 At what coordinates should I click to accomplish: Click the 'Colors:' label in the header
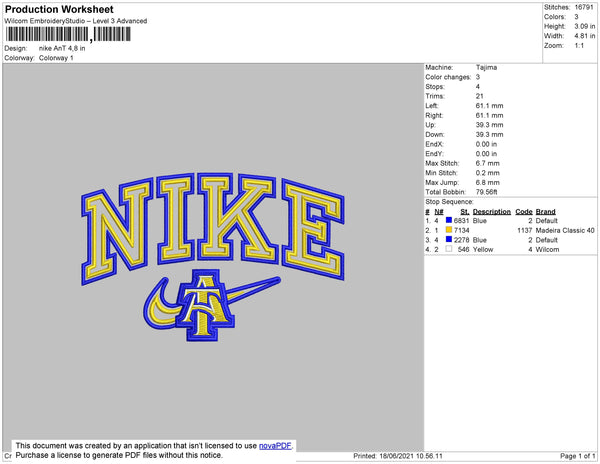tap(555, 17)
